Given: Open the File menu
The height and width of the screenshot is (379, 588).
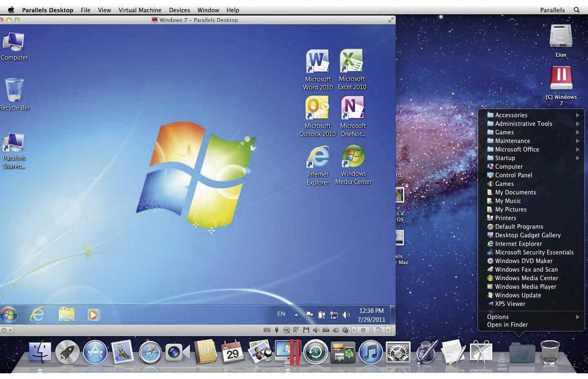Looking at the screenshot, I should 85,10.
